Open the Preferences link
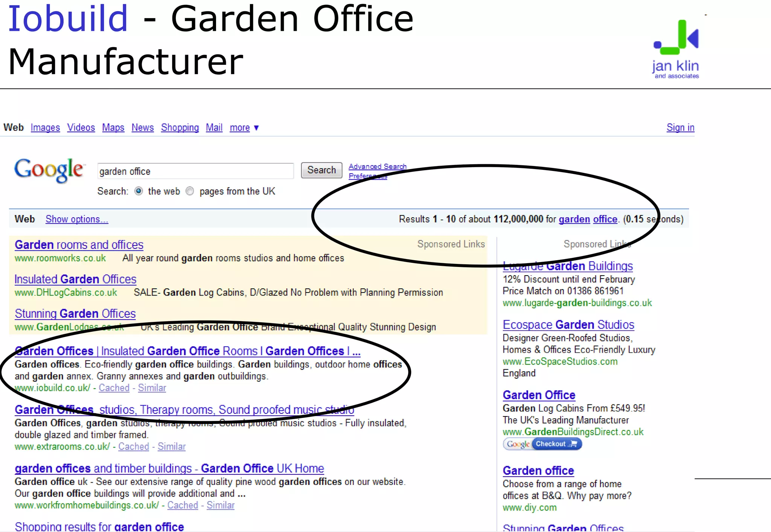This screenshot has width=771, height=532. point(368,176)
